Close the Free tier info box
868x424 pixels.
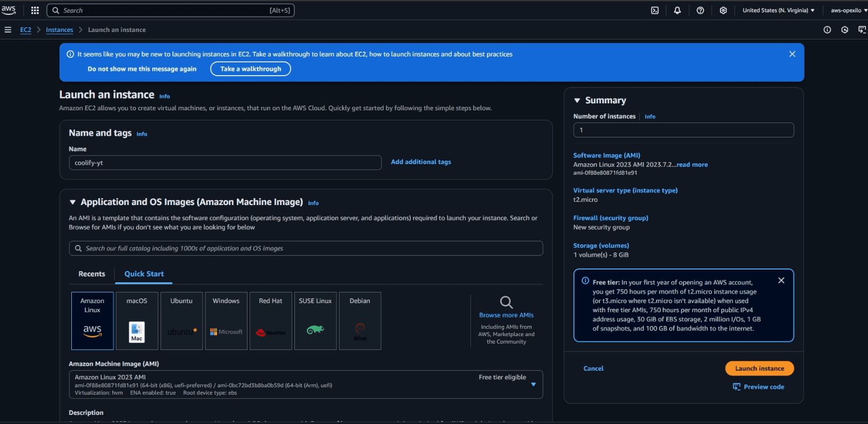781,281
